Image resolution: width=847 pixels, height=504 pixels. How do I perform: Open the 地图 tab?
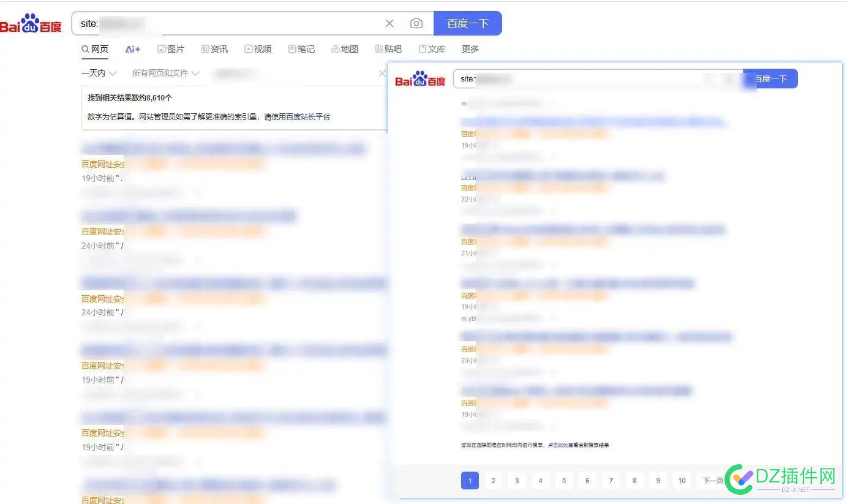click(345, 49)
